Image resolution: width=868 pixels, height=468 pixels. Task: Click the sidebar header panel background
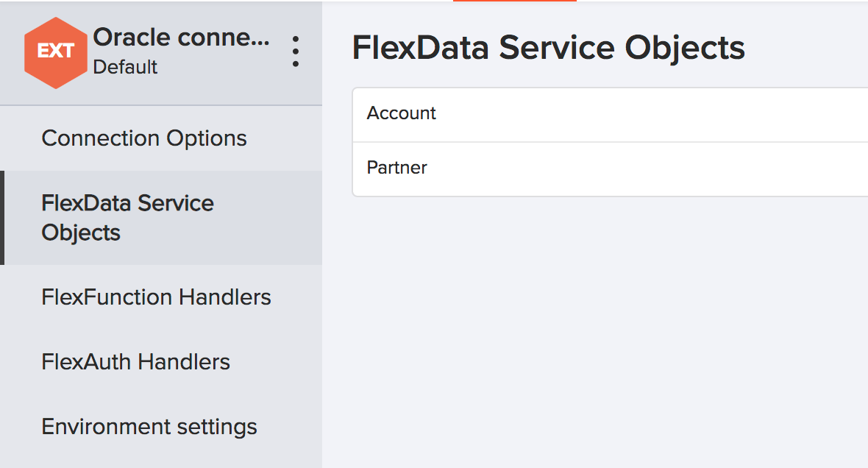click(x=221, y=88)
